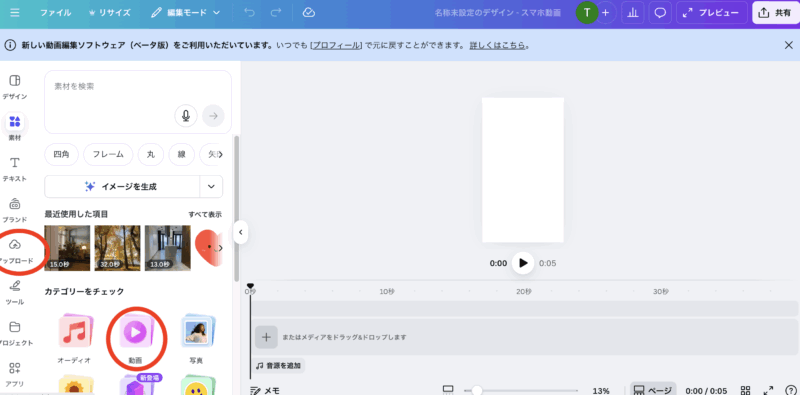Screen dimensions: 800x395
Task: Open the 写真 category
Action: [x=196, y=338]
